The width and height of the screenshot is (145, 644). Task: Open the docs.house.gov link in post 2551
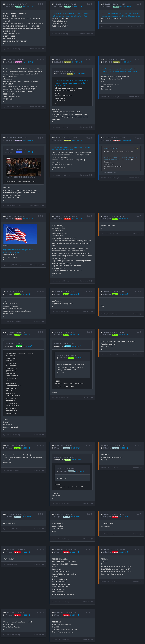click(121, 158)
